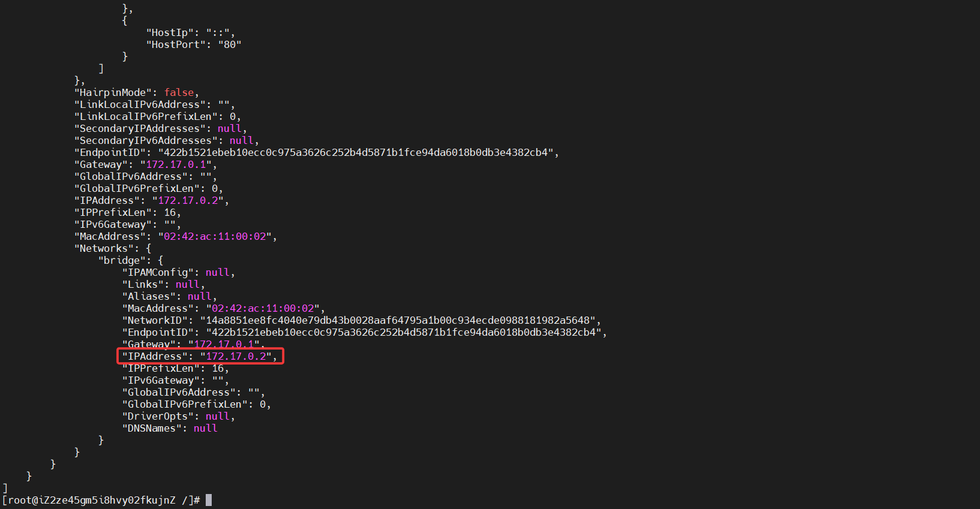Click the HostIp "::" value
The height and width of the screenshot is (509, 980).
[x=217, y=32]
